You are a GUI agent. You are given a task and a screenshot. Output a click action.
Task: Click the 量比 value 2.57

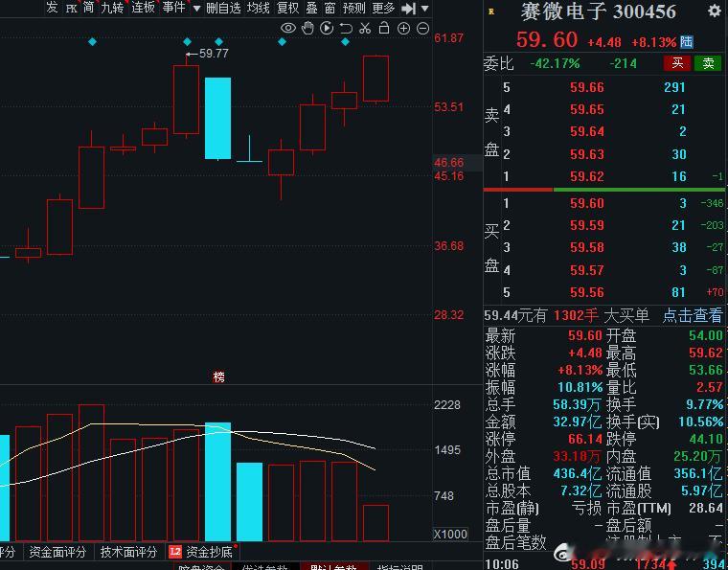(x=710, y=387)
